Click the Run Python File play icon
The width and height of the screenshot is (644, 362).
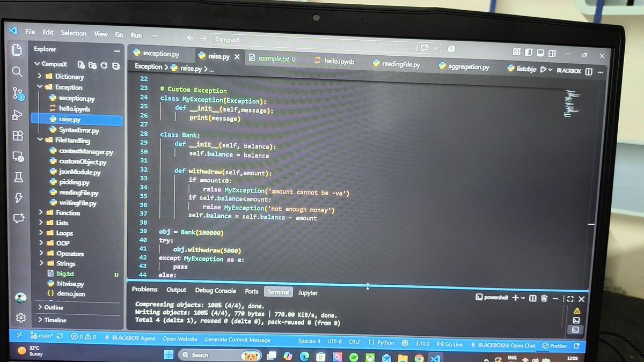point(543,69)
